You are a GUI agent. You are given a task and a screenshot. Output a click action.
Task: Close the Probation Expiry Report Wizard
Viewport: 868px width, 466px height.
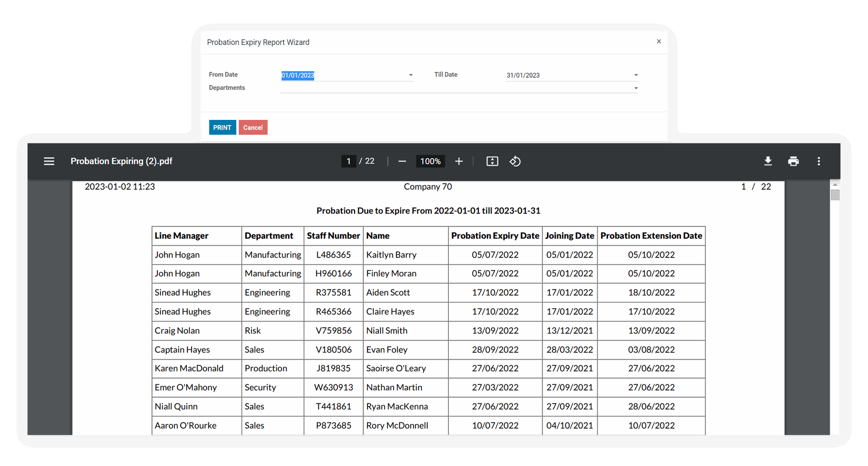659,42
